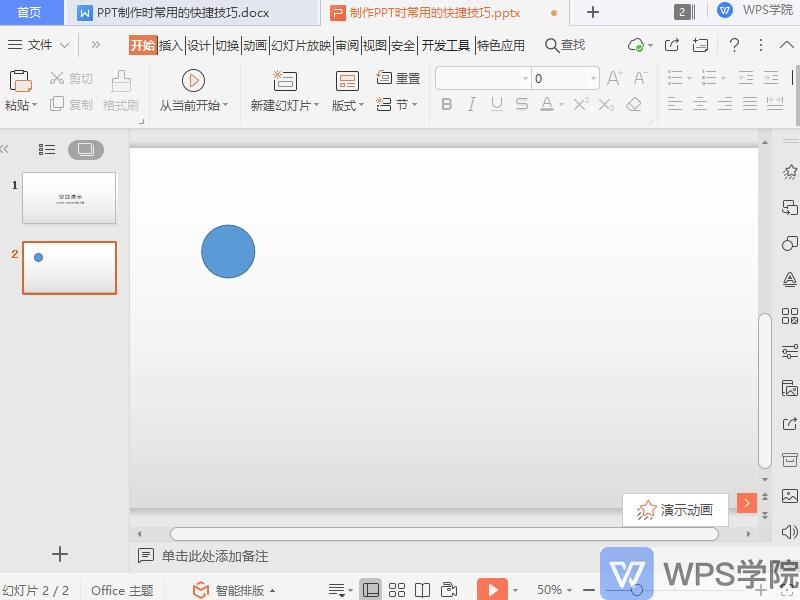
Task: Toggle the reading view in status bar
Action: (x=422, y=589)
